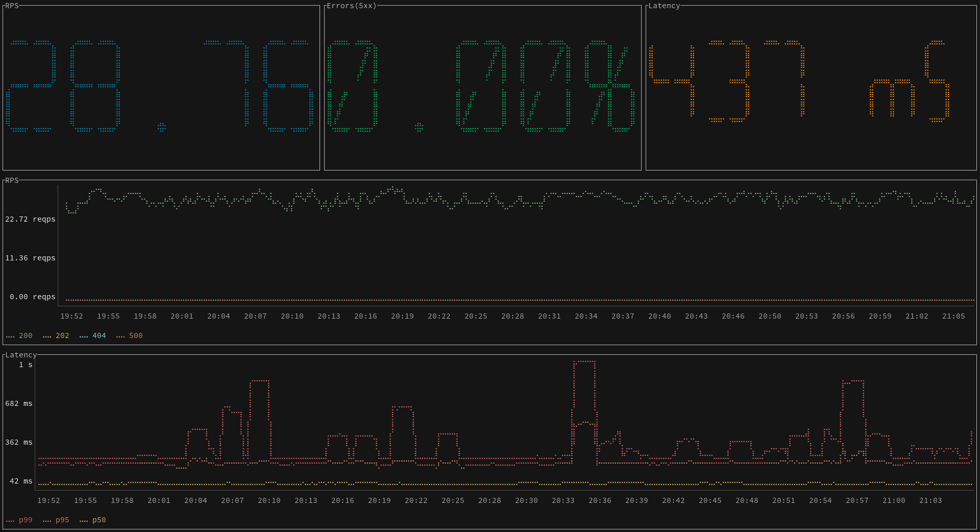980x532 pixels.
Task: Click the p50 latency legend entry
Action: 93,520
